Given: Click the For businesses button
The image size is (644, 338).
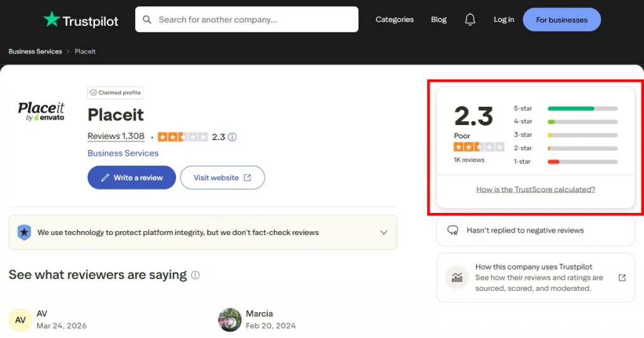Looking at the screenshot, I should pyautogui.click(x=562, y=19).
